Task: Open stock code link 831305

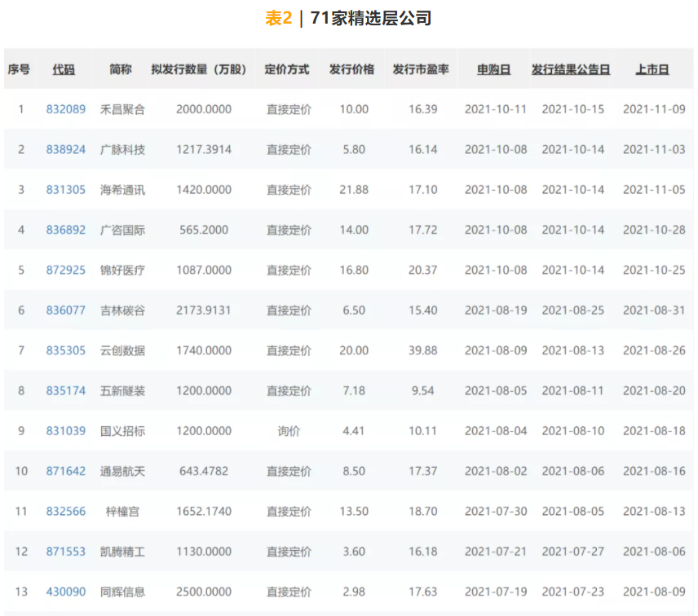Action: tap(66, 190)
